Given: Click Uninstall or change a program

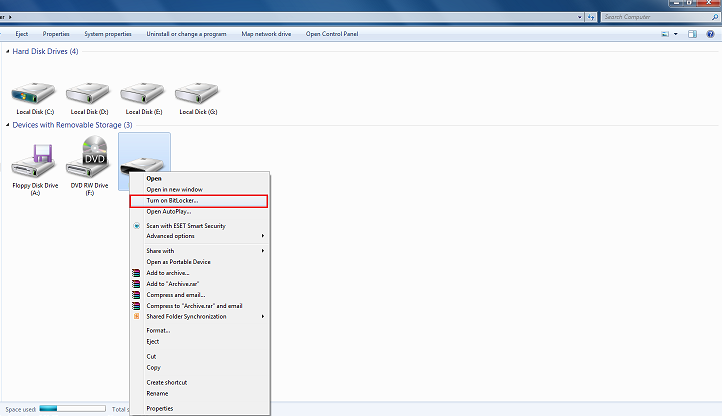Looking at the screenshot, I should [x=186, y=34].
